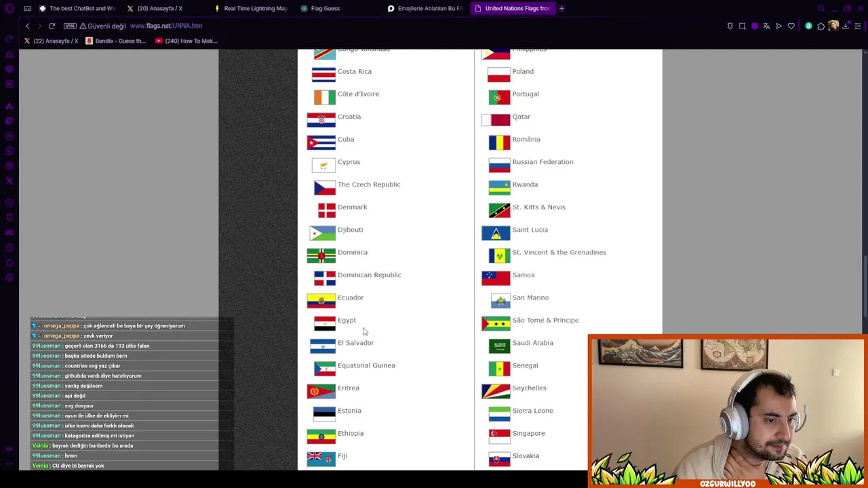Open the search tabs magnifier icon
Image resolution: width=868 pixels, height=488 pixels.
click(x=821, y=8)
